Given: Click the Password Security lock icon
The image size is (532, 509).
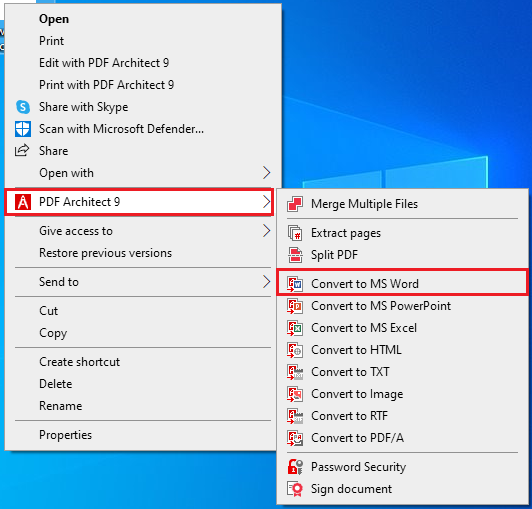Looking at the screenshot, I should [x=295, y=467].
